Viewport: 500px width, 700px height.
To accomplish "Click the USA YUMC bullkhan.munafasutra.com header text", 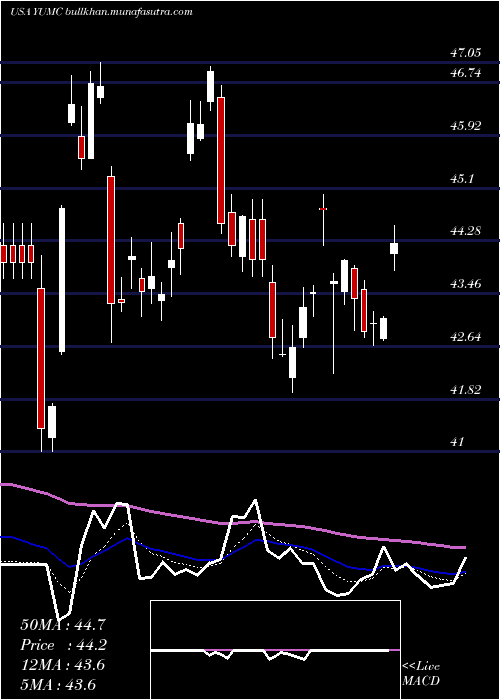I will tap(101, 12).
